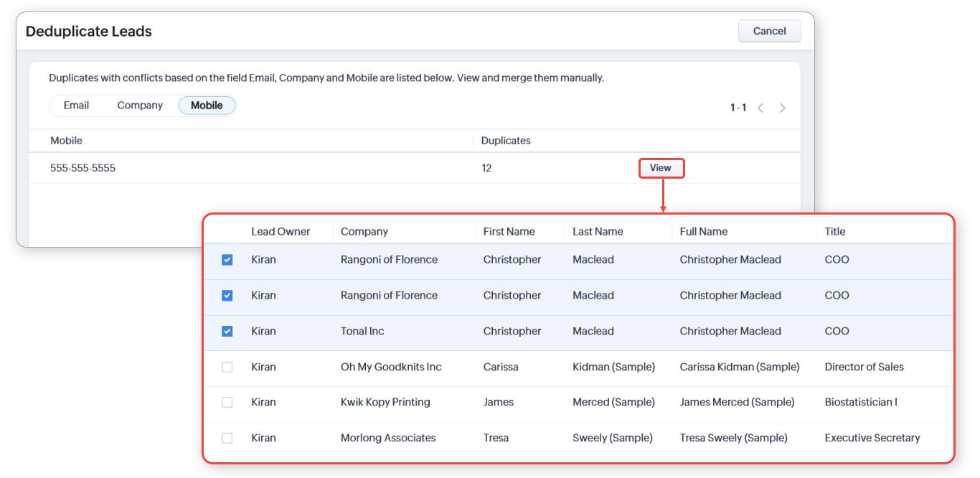Click the Duplicates column header
This screenshot has width=980, height=478.
506,141
